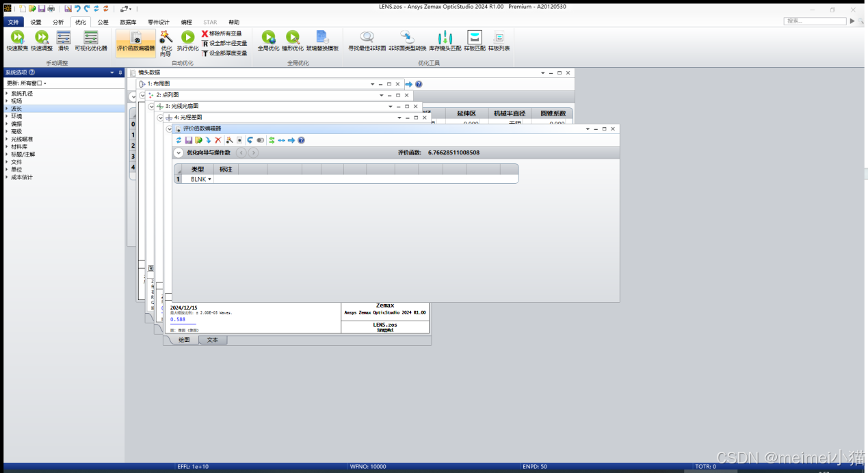Switch to the 公差 ribbon tab
The image size is (868, 473).
[103, 23]
